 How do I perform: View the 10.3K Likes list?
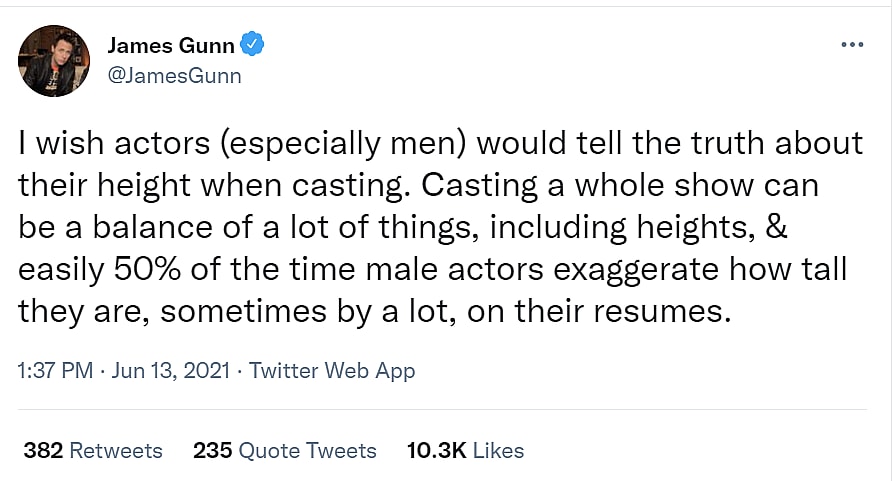tap(436, 451)
